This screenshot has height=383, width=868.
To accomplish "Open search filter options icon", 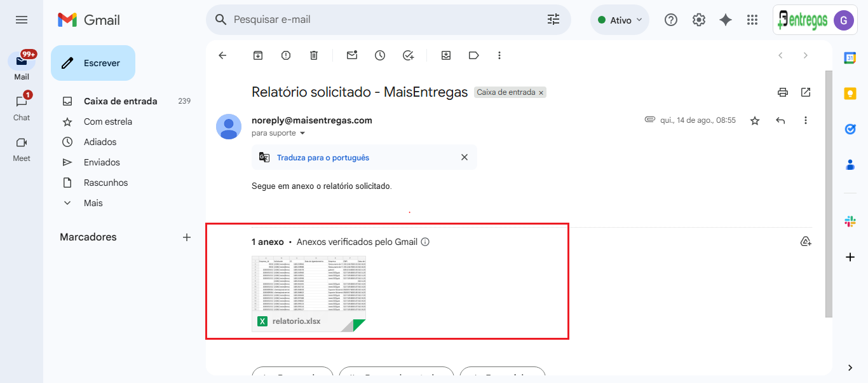I will click(x=553, y=20).
